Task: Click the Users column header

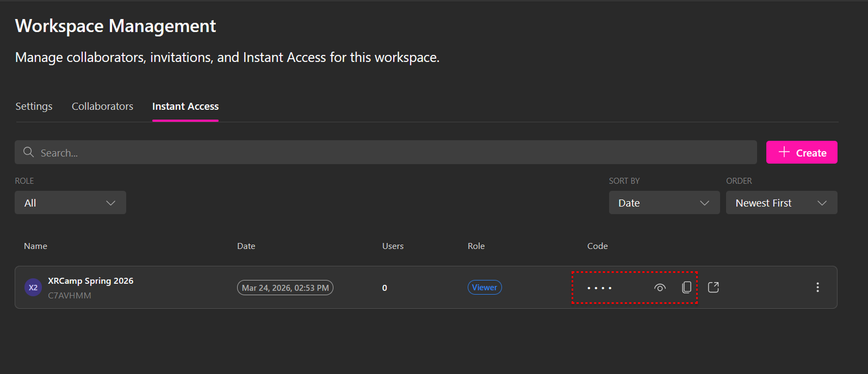Action: coord(393,246)
